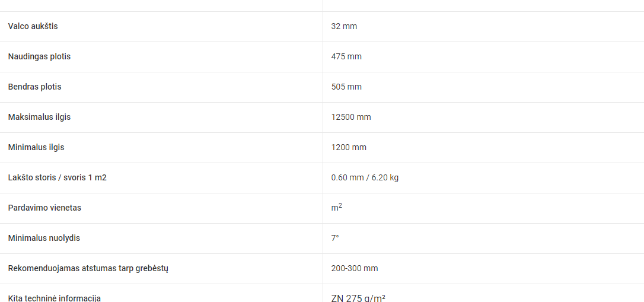
Task: Select the m² unit value
Action: point(336,208)
